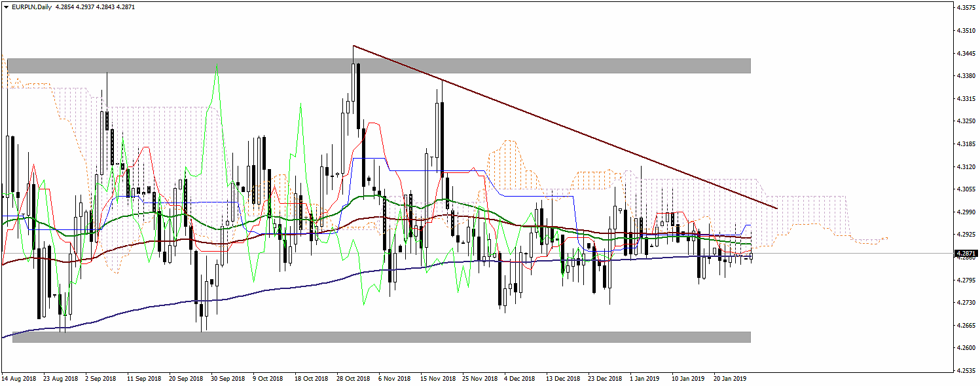Click the 4 Dec 2018 date label
The height and width of the screenshot is (386, 980).
[520, 379]
